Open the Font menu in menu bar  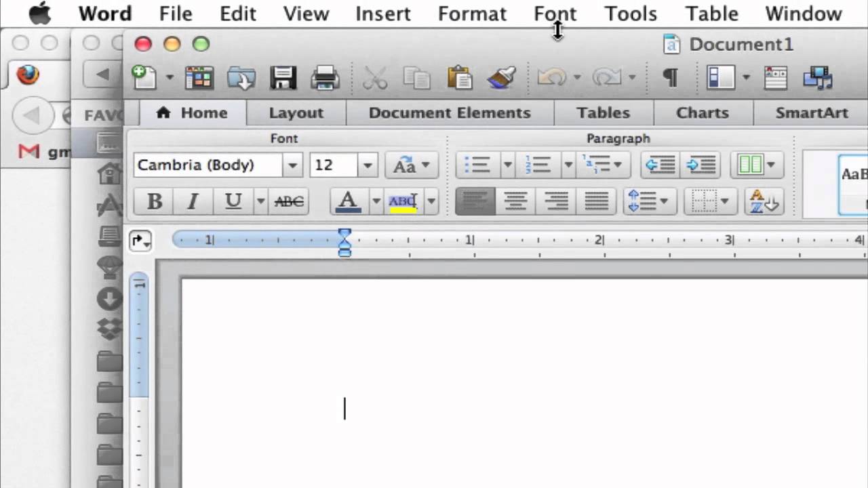[555, 14]
